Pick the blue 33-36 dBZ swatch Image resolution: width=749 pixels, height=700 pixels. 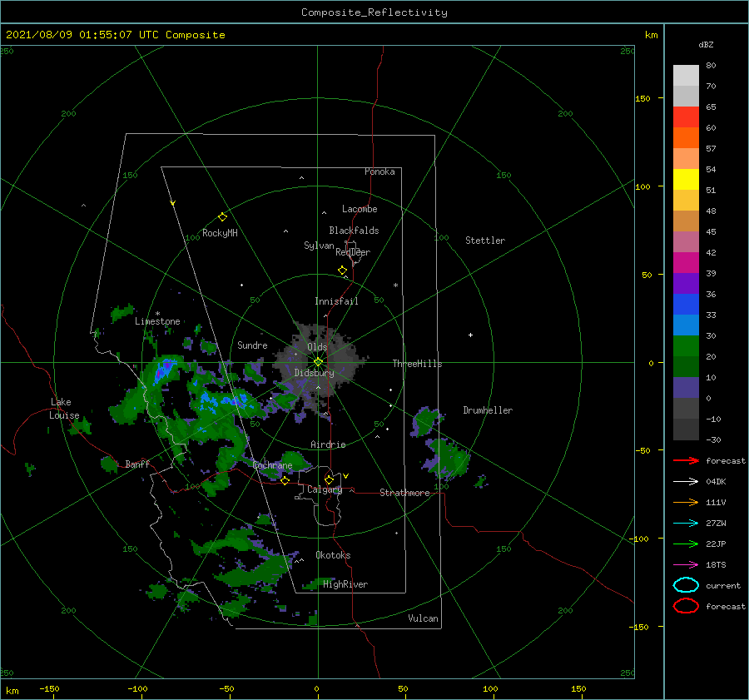[x=686, y=304]
